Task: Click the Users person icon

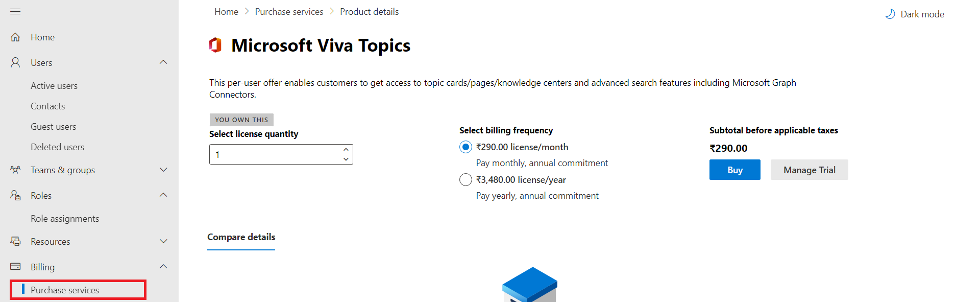Action: coord(15,62)
